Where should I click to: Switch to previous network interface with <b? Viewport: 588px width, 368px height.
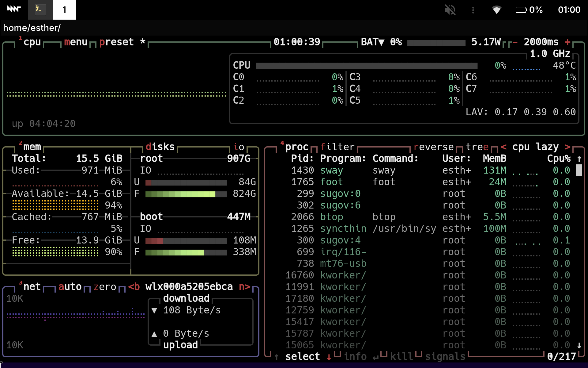pyautogui.click(x=134, y=287)
